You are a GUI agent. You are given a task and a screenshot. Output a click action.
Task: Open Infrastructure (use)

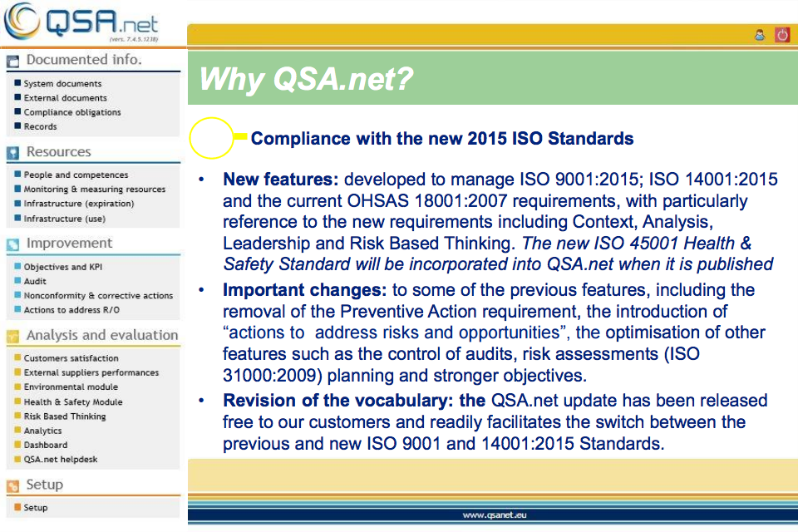[x=65, y=219]
